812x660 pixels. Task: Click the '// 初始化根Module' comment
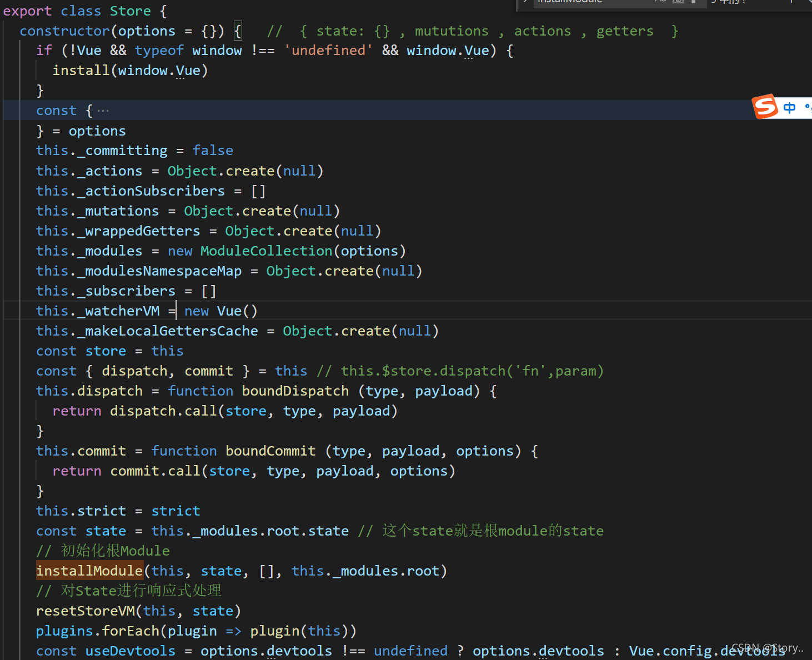pos(103,551)
